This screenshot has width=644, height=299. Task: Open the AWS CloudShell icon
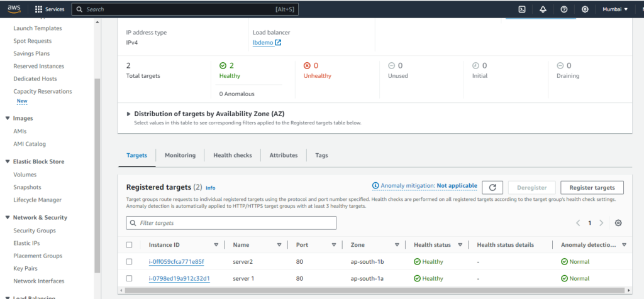pyautogui.click(x=522, y=9)
